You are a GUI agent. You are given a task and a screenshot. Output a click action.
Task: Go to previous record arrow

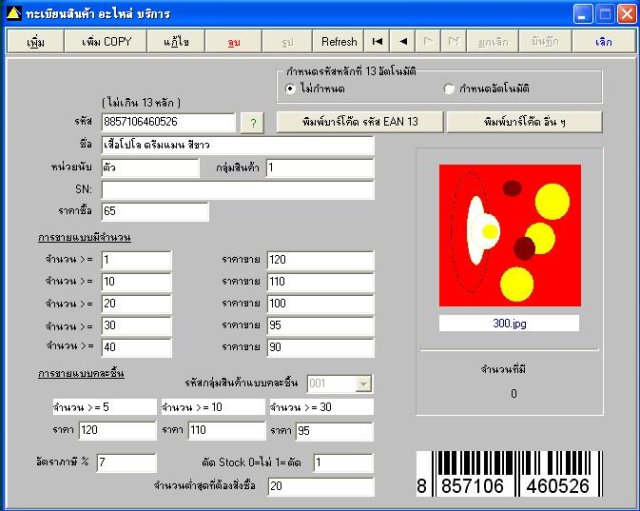pyautogui.click(x=402, y=41)
